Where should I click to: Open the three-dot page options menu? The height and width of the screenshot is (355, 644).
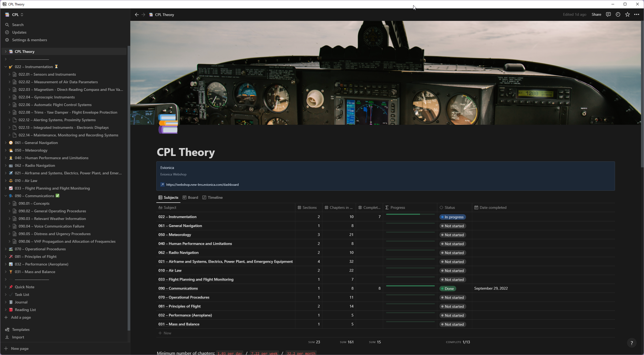click(637, 15)
